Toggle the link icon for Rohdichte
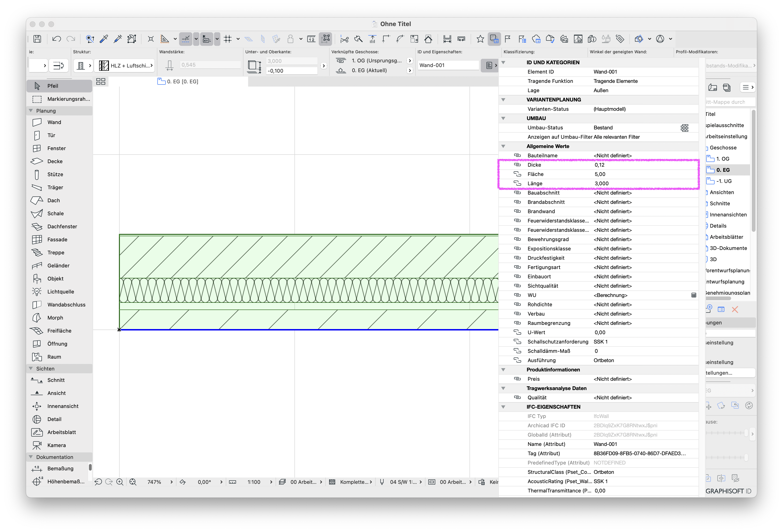 tap(517, 304)
